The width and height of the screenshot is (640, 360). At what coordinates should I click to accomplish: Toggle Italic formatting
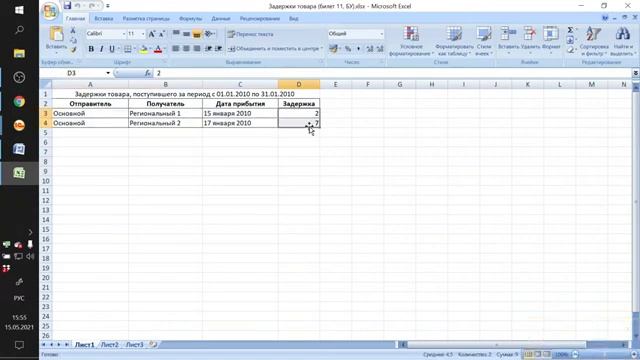pyautogui.click(x=101, y=49)
